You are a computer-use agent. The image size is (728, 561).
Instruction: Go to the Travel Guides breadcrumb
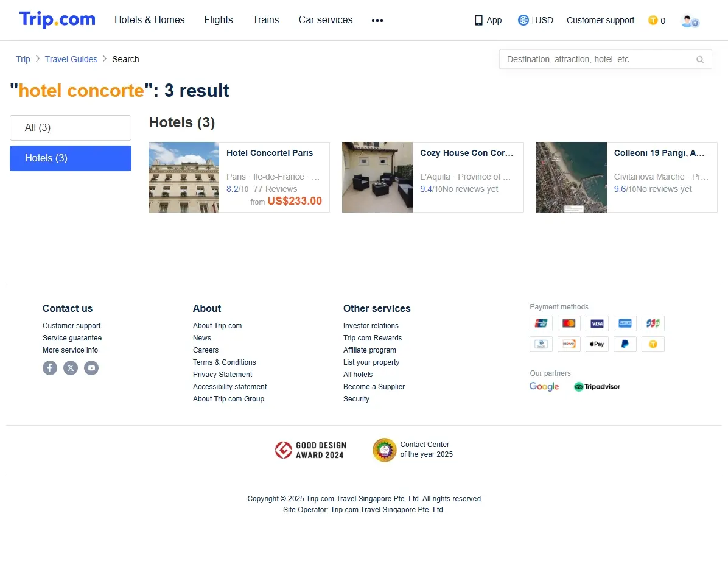(71, 59)
